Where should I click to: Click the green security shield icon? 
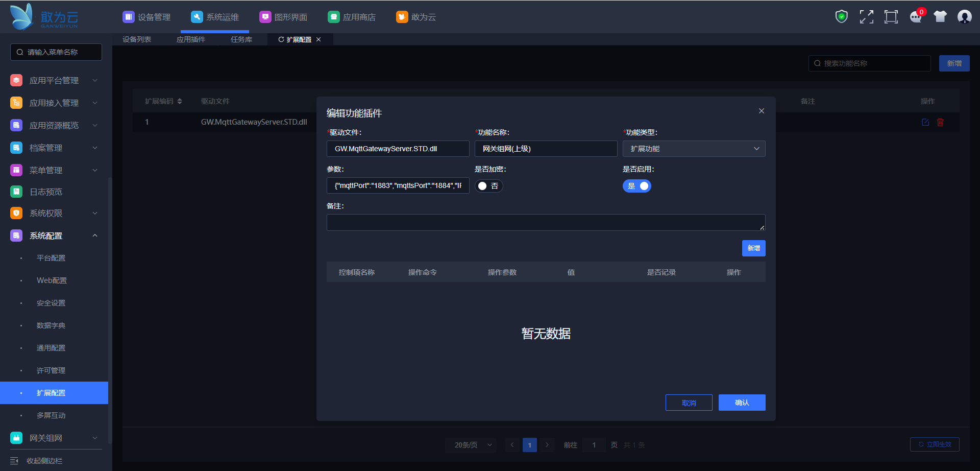click(x=841, y=17)
